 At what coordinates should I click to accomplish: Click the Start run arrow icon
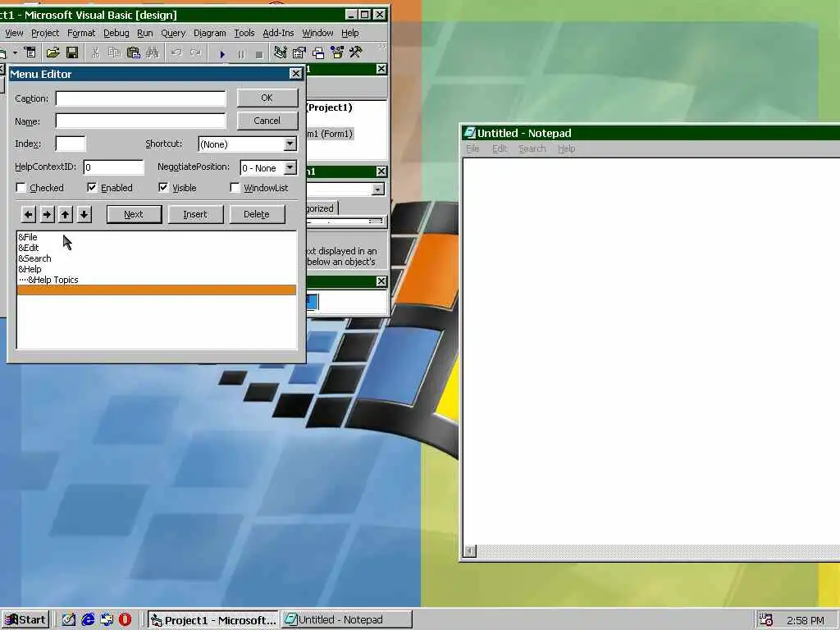click(x=221, y=54)
